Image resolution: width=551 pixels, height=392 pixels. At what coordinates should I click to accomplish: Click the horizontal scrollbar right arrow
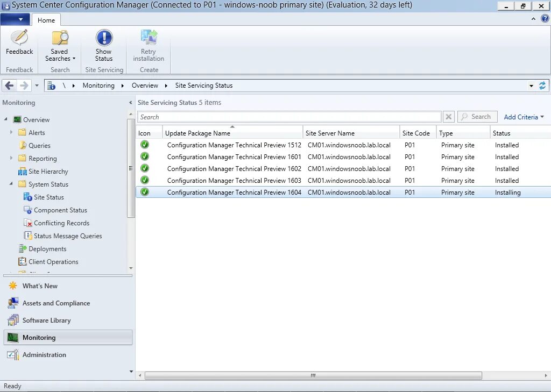coord(546,375)
